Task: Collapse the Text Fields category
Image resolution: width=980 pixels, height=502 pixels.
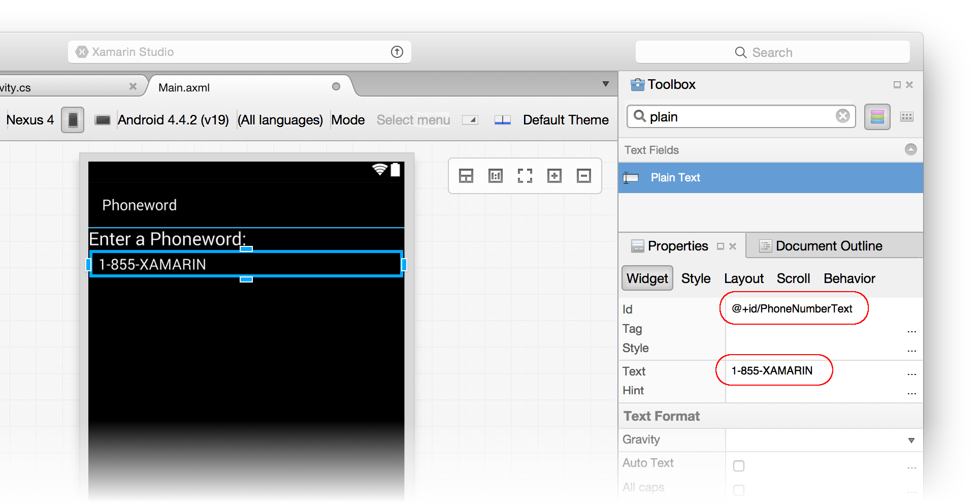Action: tap(910, 149)
